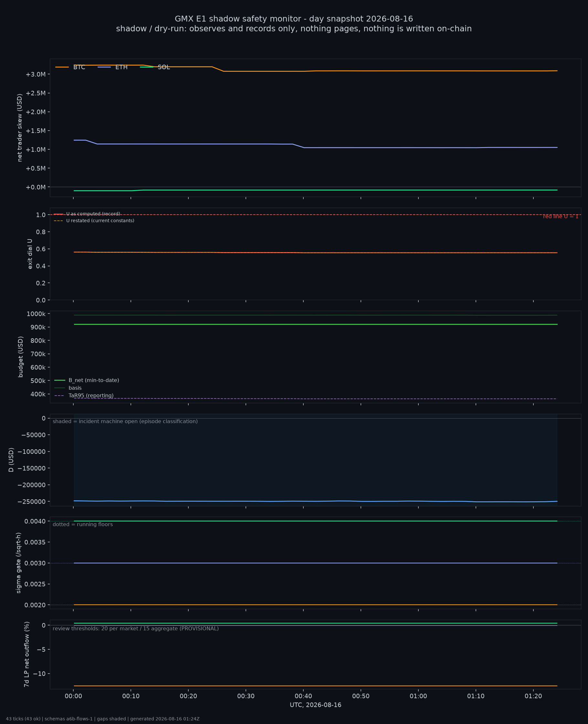Select the +1.0M tick label

click(x=36, y=149)
